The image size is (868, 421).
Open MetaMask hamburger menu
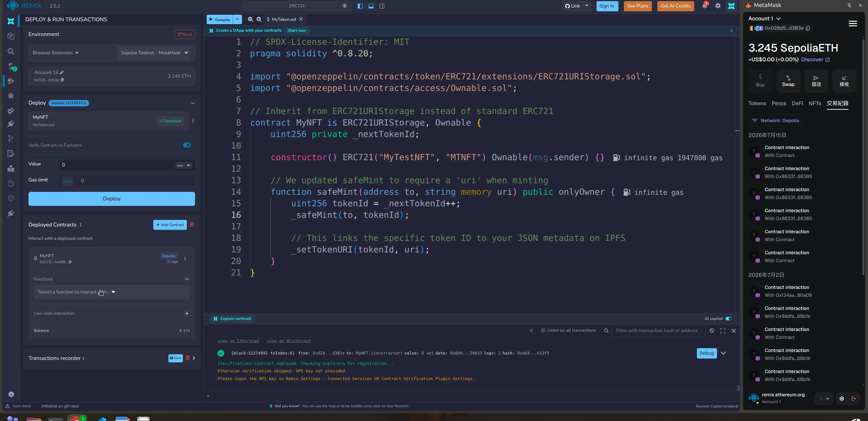click(852, 24)
